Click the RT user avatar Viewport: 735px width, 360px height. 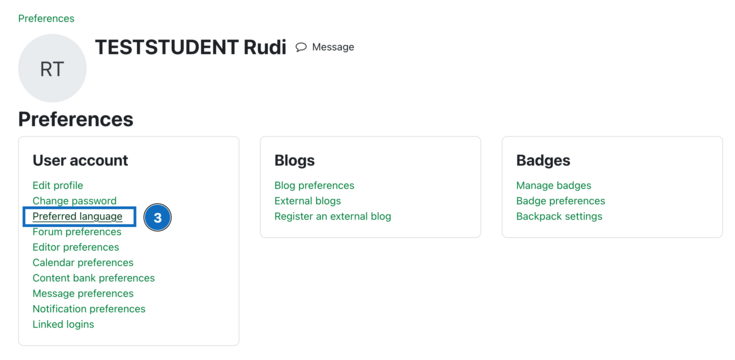pos(52,68)
